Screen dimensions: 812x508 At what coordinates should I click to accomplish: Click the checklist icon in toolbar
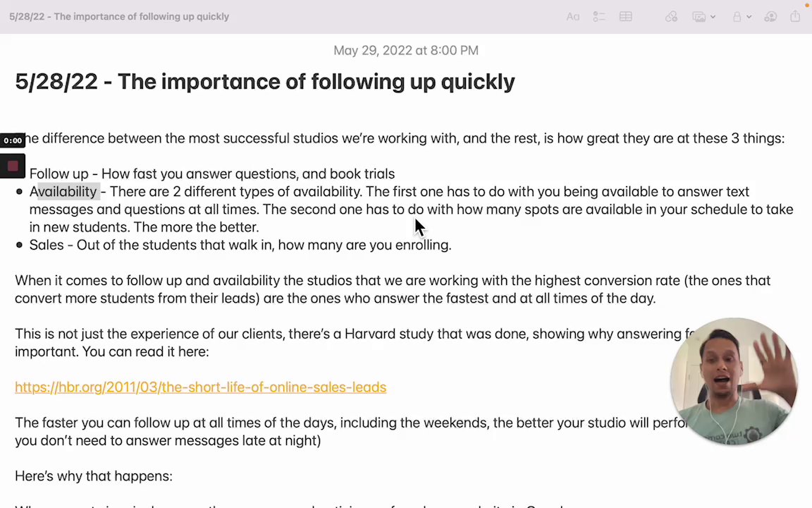(x=599, y=16)
